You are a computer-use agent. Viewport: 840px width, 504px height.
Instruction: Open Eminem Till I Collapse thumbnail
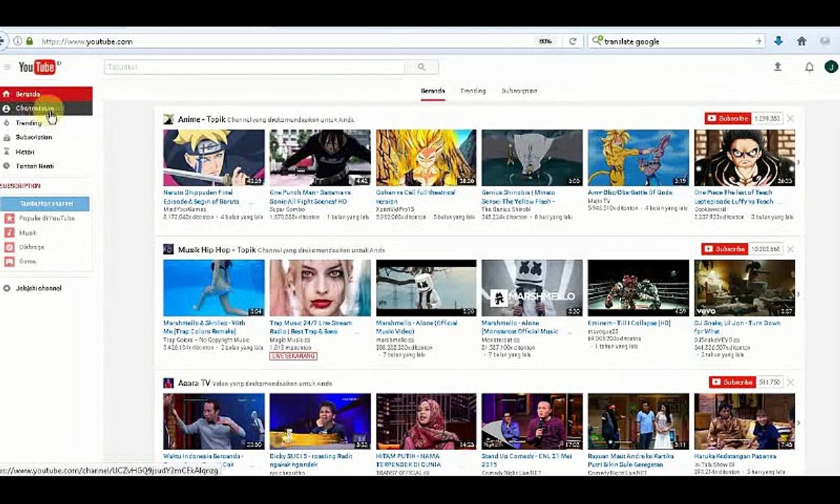click(x=638, y=288)
